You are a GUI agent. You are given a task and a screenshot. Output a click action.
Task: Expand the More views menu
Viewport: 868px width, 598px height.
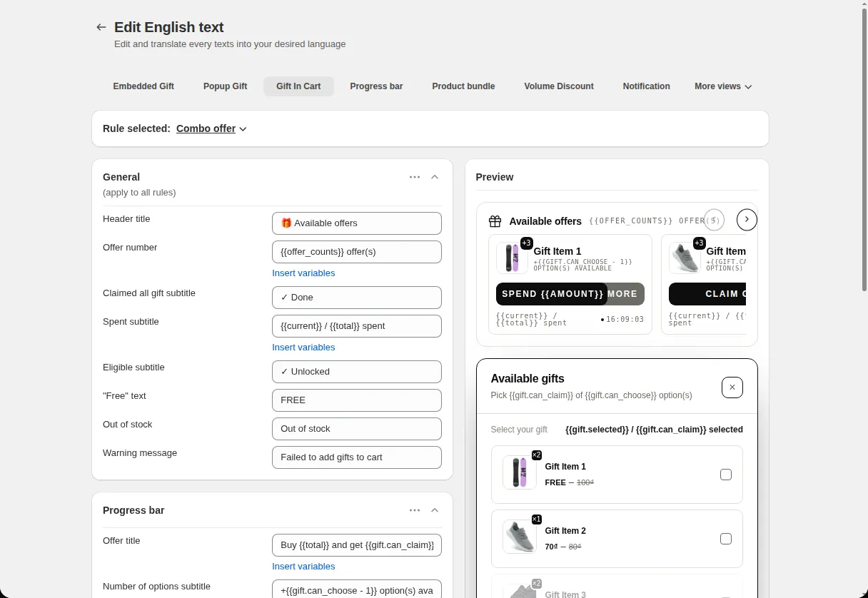(723, 86)
